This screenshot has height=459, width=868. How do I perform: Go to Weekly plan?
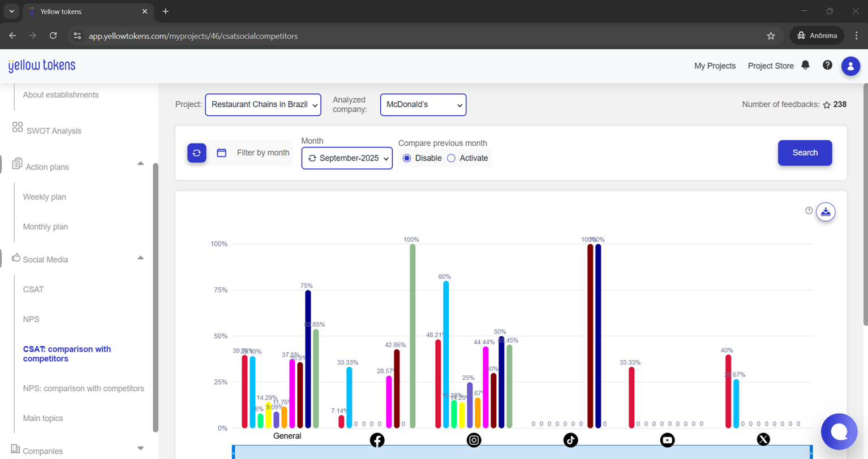tap(45, 197)
